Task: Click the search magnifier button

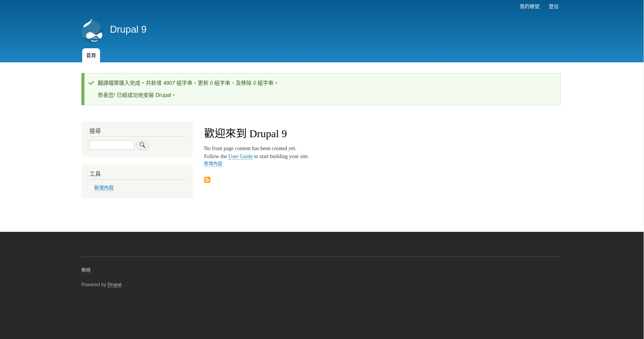Action: tap(143, 145)
